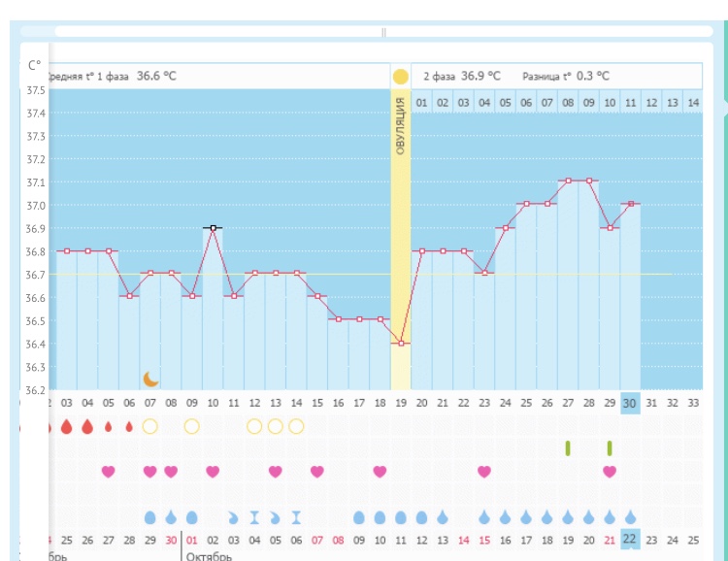Screen dimensions: 728x561
Task: Click the yellow ring on cycle day 09
Action: tap(192, 426)
